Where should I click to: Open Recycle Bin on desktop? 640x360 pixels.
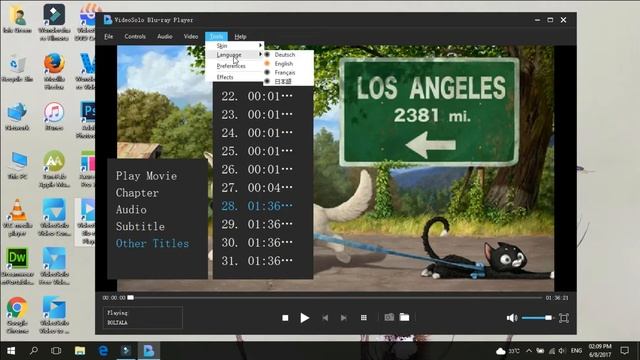pyautogui.click(x=18, y=67)
